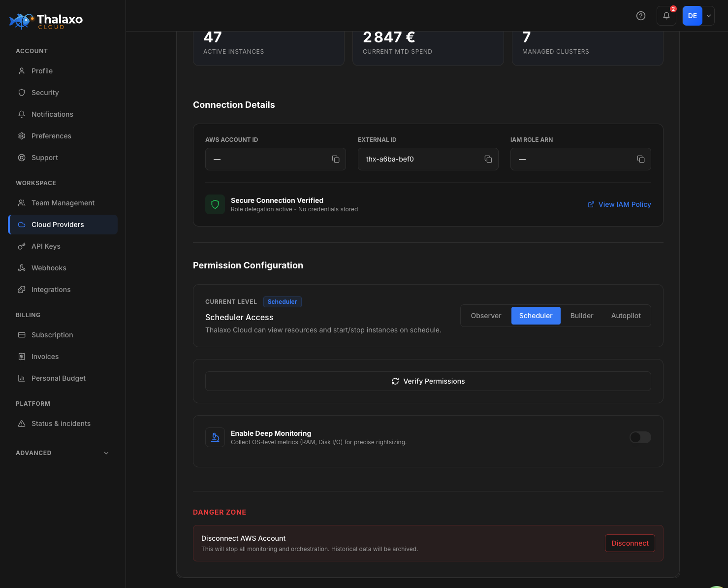
Task: Click the AWS Account ID field
Action: click(x=276, y=159)
